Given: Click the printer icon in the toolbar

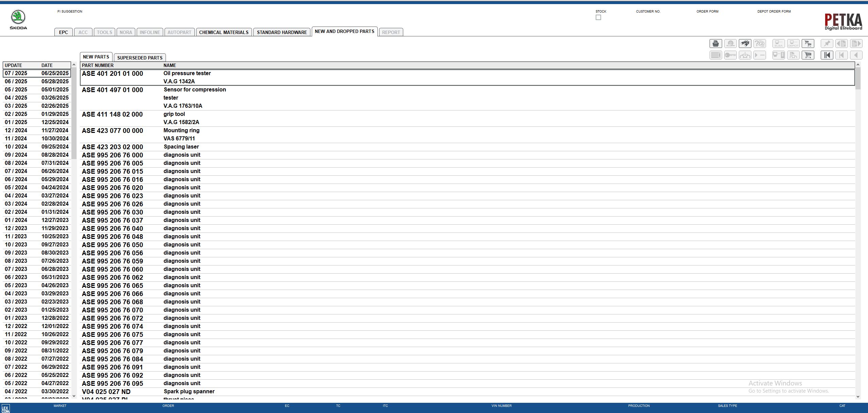Looking at the screenshot, I should pyautogui.click(x=716, y=44).
